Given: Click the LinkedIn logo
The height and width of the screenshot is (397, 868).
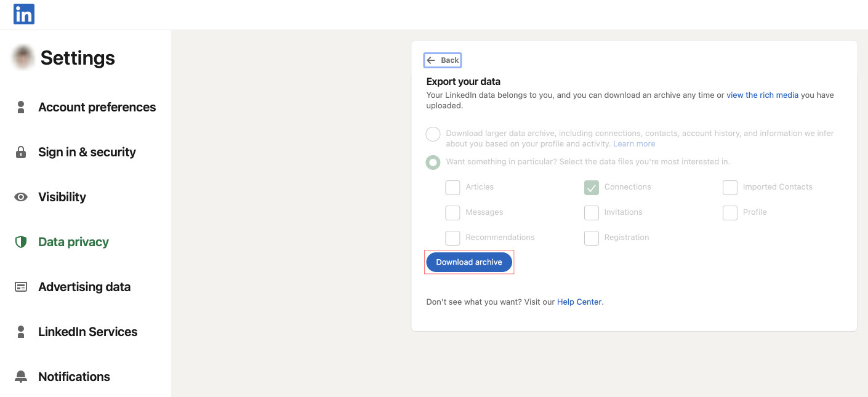Looking at the screenshot, I should tap(23, 14).
